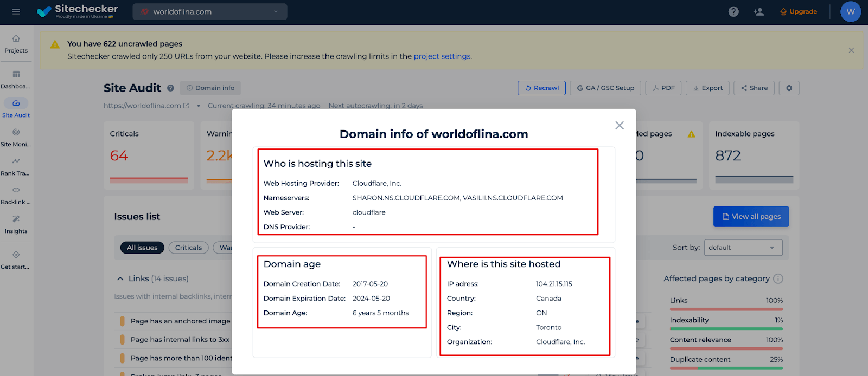This screenshot has height=376, width=868.
Task: Select the Content relevance category progress bar
Action: click(726, 348)
